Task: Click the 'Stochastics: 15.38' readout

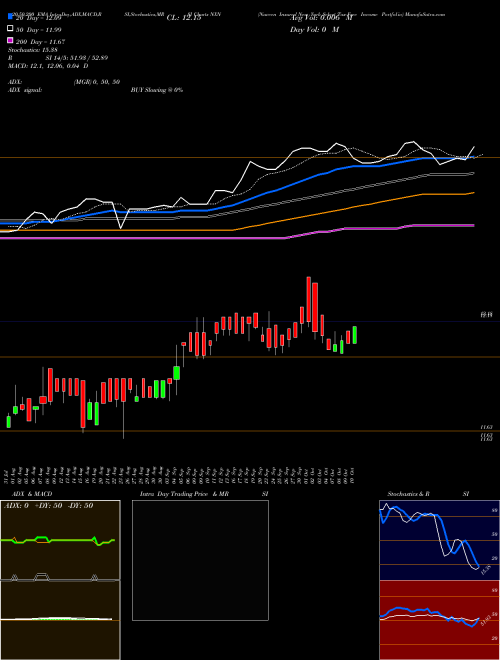Action: pyautogui.click(x=33, y=50)
